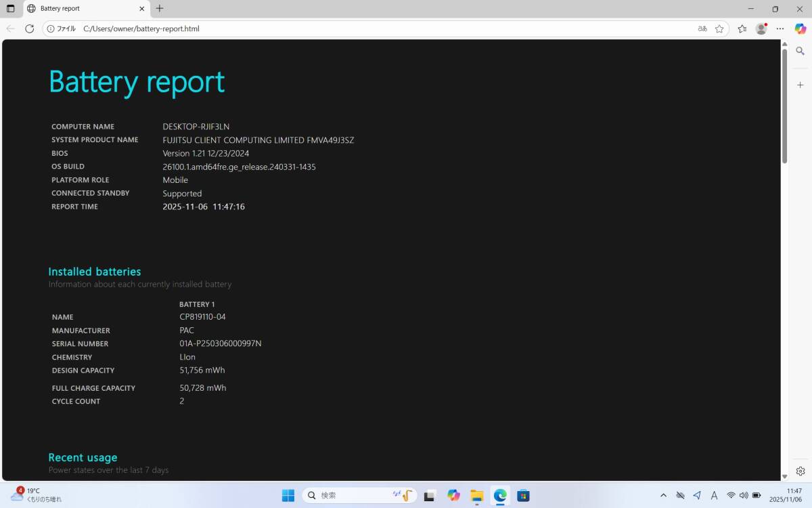Click the FUJITSU CLIENT COMPUTING system product name

click(258, 140)
